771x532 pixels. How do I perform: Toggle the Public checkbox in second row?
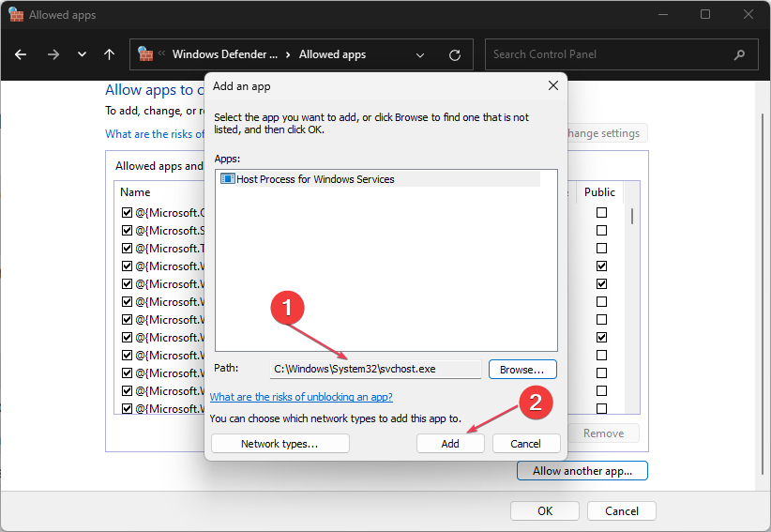pos(601,230)
